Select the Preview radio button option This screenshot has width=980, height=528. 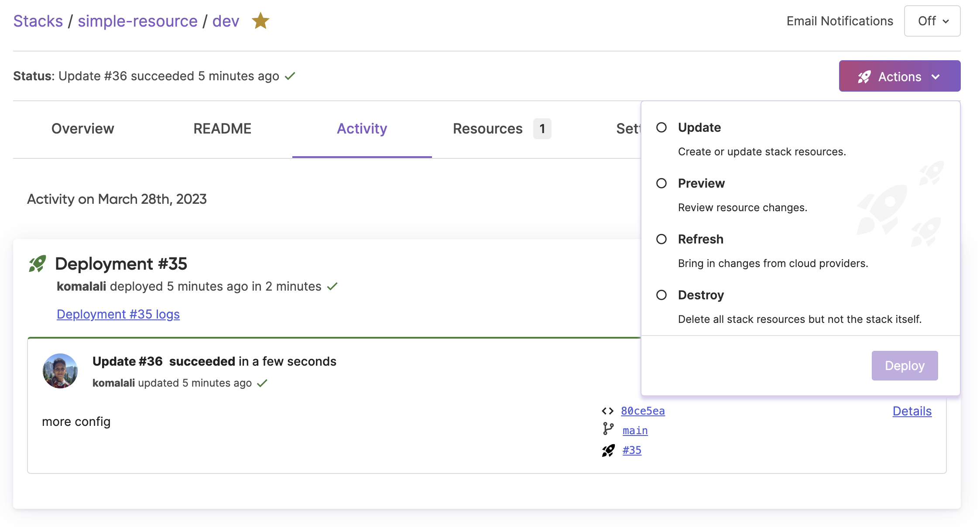click(x=661, y=183)
